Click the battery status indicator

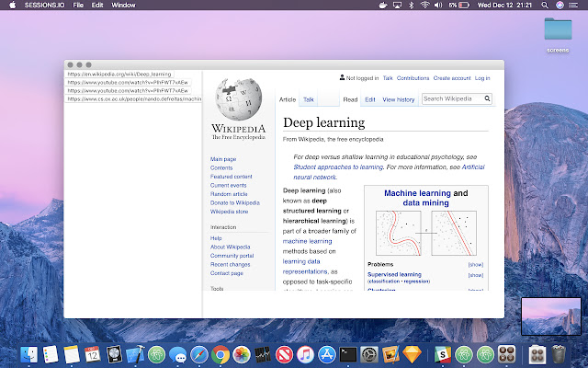pyautogui.click(x=459, y=5)
